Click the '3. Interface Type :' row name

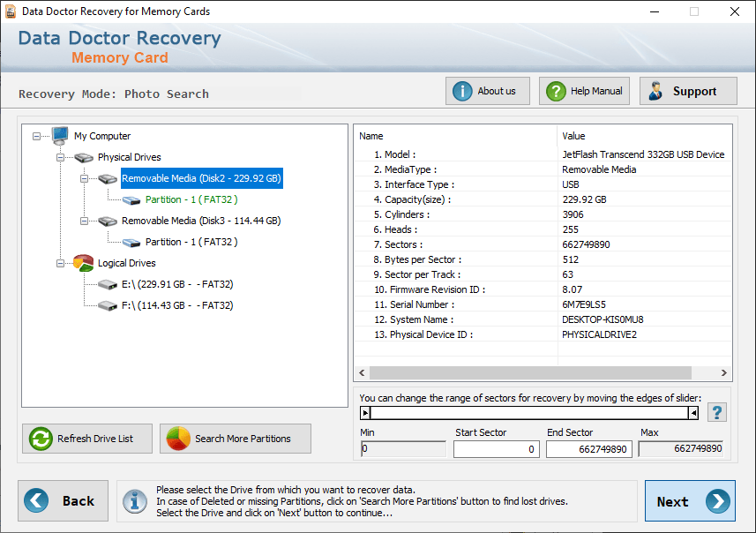(x=414, y=184)
